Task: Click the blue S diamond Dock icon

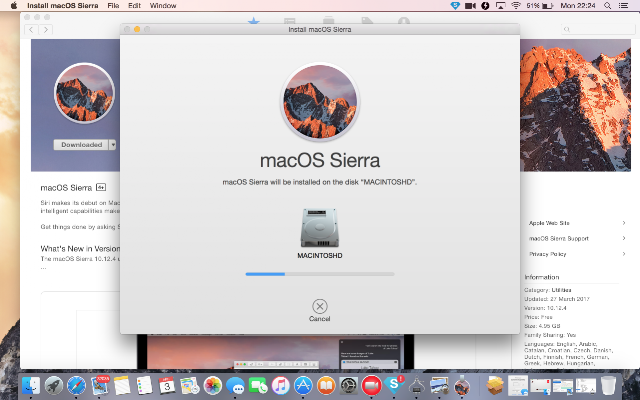Action: pos(394,385)
